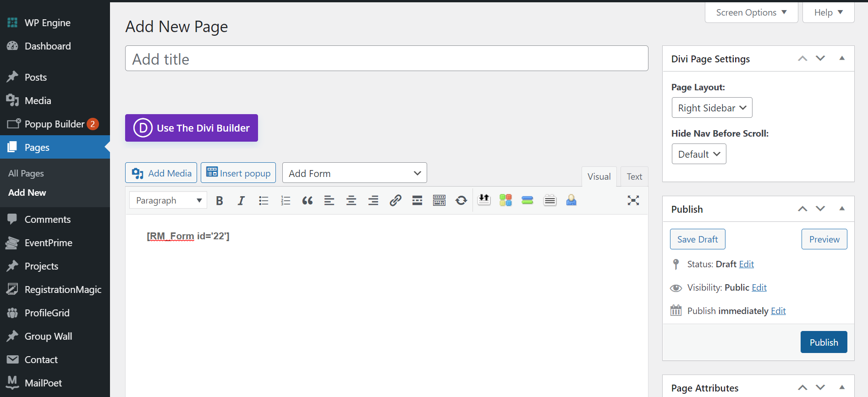The width and height of the screenshot is (868, 397).
Task: Edit the page Visibility setting
Action: 759,287
